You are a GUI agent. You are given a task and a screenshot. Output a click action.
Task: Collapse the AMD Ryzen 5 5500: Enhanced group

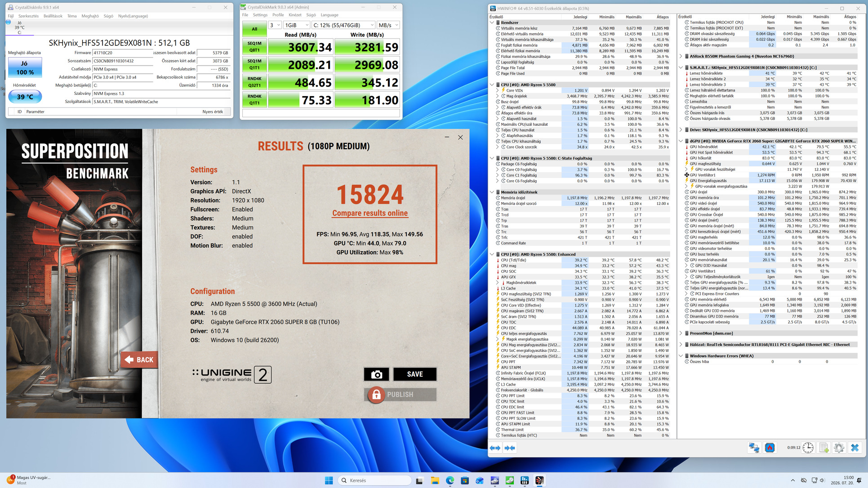pos(492,254)
